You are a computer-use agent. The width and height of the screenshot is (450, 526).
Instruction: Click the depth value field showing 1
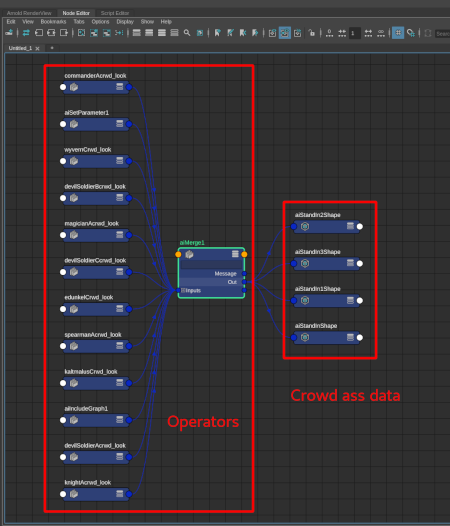[355, 33]
